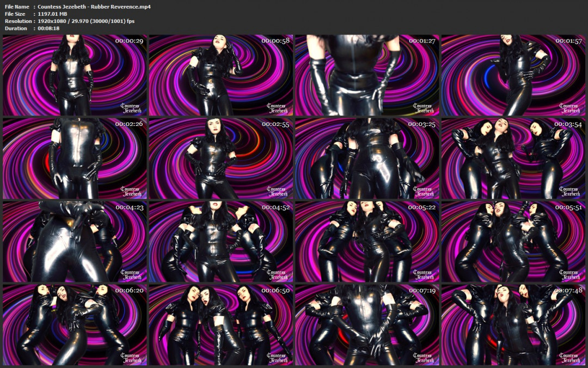Select the 00:04:52 thumbnail
The image size is (588, 368).
click(x=220, y=242)
